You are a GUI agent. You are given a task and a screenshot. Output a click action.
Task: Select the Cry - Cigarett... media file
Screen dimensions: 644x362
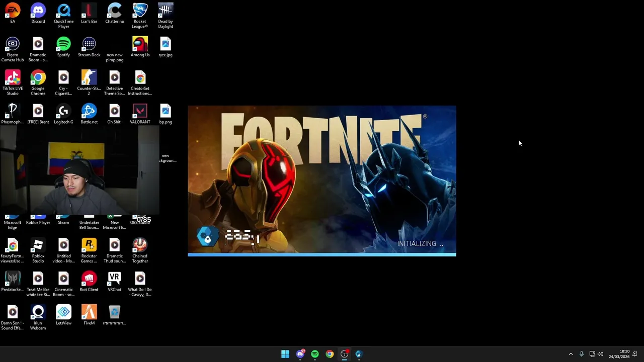click(x=63, y=83)
